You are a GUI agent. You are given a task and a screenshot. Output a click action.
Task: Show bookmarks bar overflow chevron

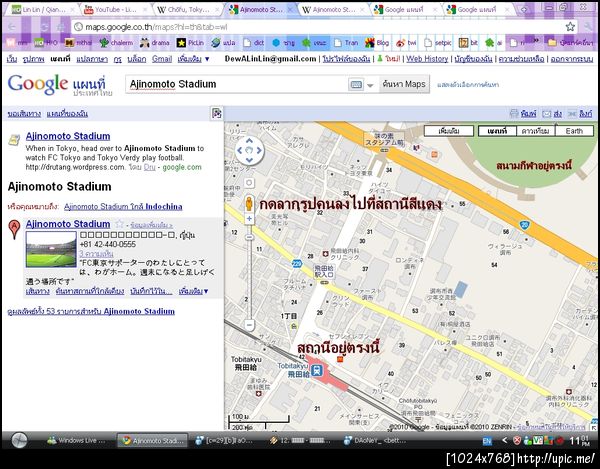[x=536, y=41]
